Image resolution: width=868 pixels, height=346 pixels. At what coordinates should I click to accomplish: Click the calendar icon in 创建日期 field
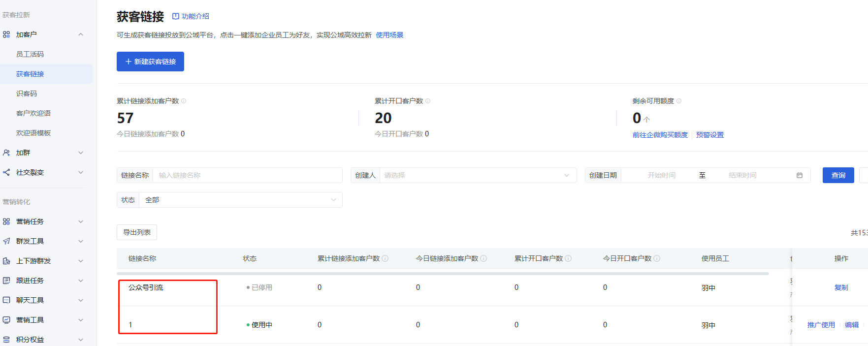pyautogui.click(x=800, y=175)
